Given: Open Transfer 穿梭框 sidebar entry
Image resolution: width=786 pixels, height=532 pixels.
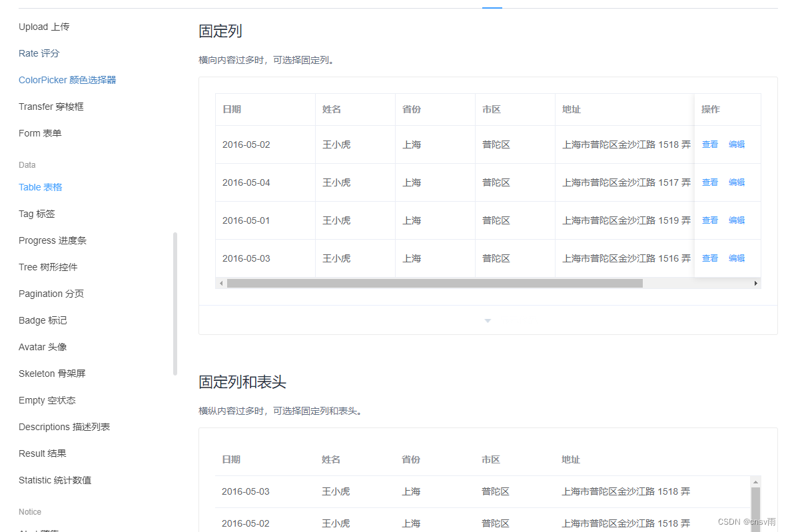Looking at the screenshot, I should tap(51, 107).
